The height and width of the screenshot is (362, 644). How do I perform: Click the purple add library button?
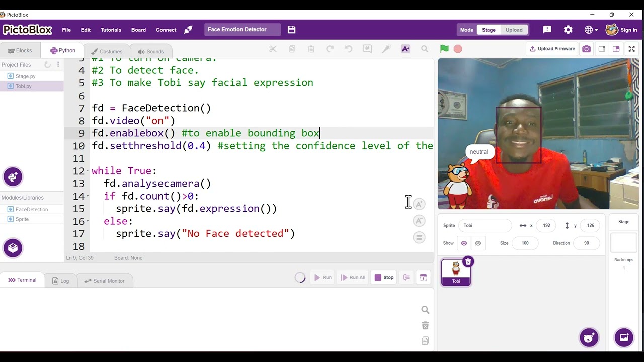(13, 248)
